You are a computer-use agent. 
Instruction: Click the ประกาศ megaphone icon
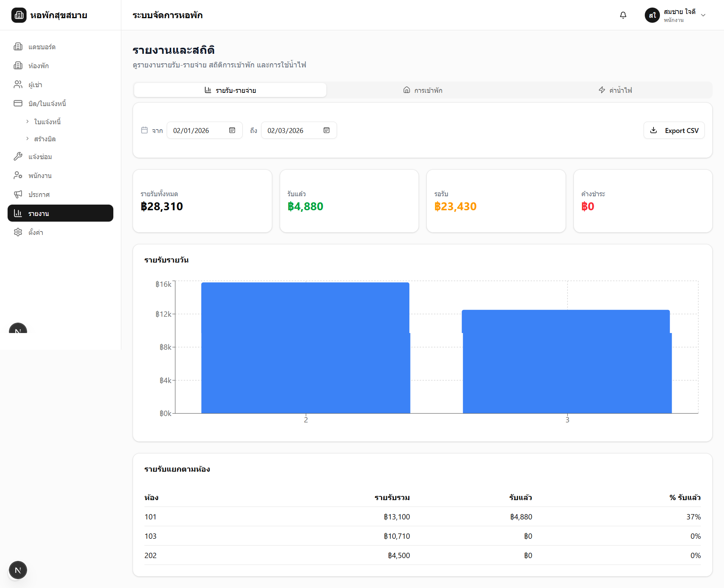point(18,194)
